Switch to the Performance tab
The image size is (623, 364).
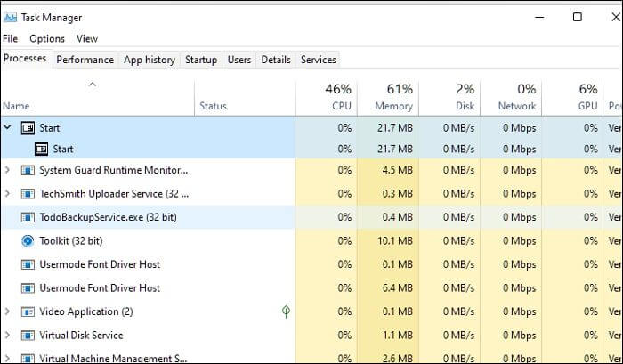pos(85,60)
